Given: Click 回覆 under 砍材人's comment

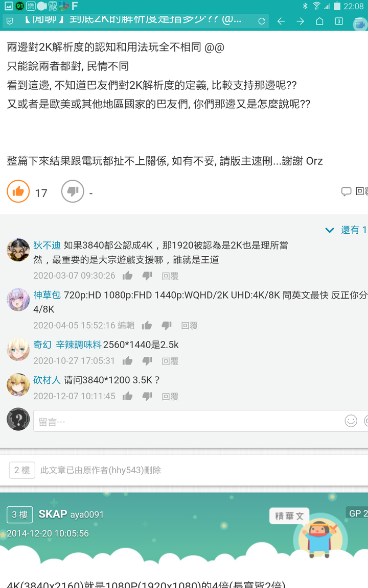Looking at the screenshot, I should click(170, 397).
